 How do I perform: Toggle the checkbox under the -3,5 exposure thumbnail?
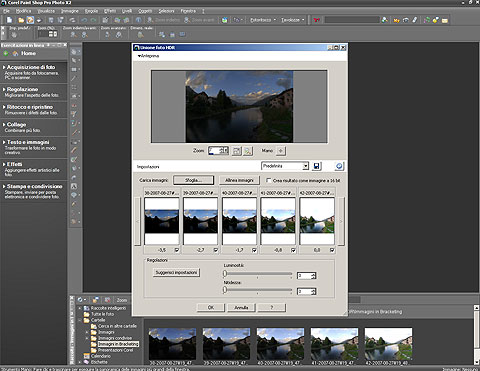point(177,250)
